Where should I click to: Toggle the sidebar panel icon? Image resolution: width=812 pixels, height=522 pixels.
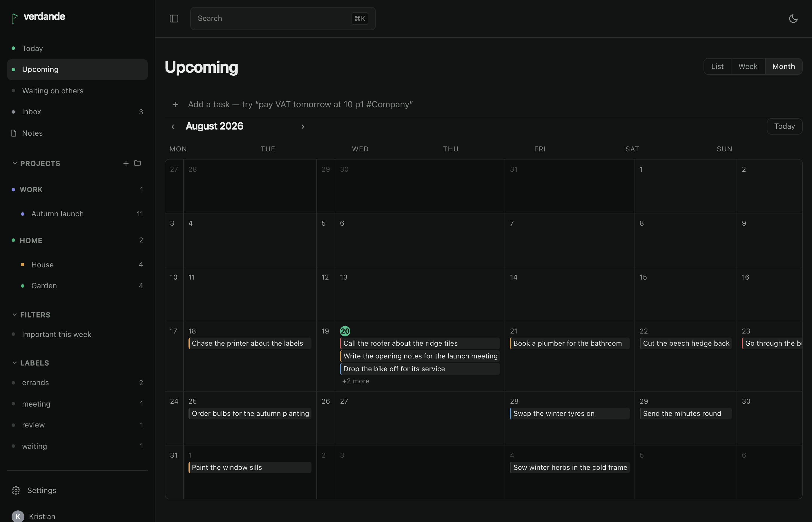point(174,19)
